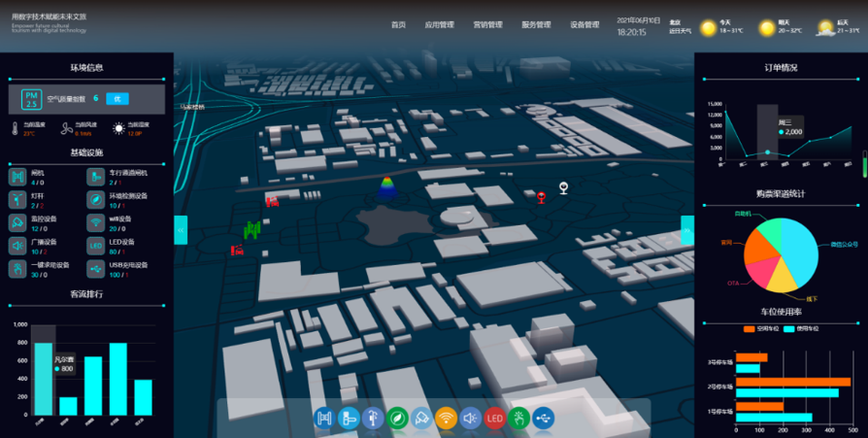868x438 pixels.
Task: Go to 设备管理 in top navigation
Action: pyautogui.click(x=584, y=24)
